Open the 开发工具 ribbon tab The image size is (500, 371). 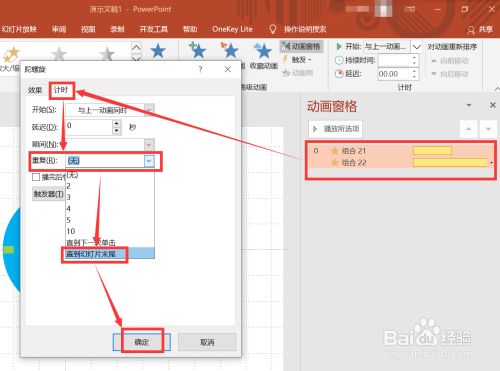tap(154, 29)
